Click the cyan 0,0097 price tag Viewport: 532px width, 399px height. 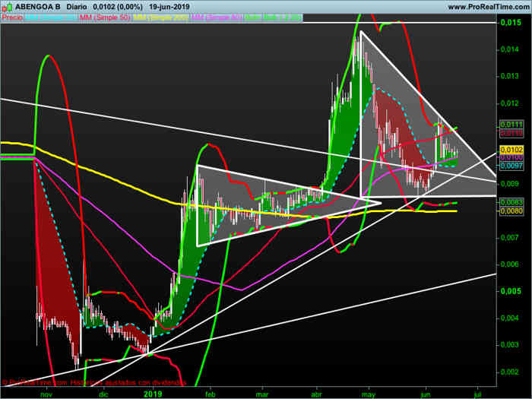[x=511, y=166]
